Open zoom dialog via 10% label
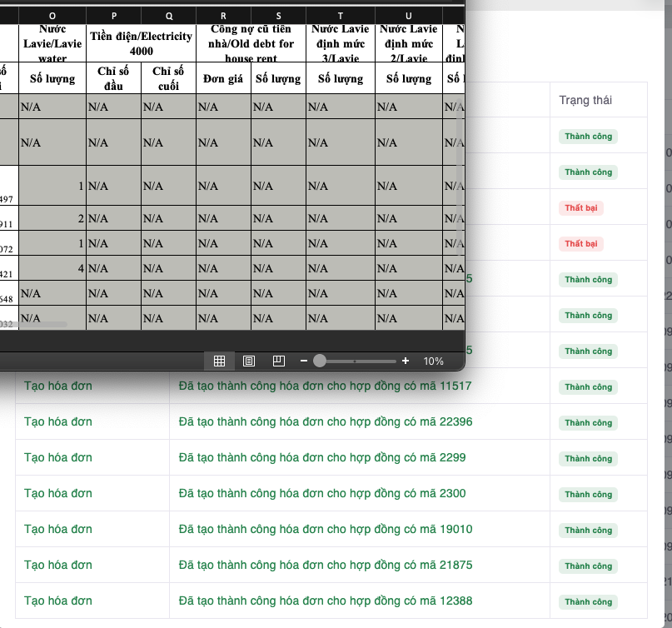Viewport: 672px width, 628px height. tap(433, 361)
